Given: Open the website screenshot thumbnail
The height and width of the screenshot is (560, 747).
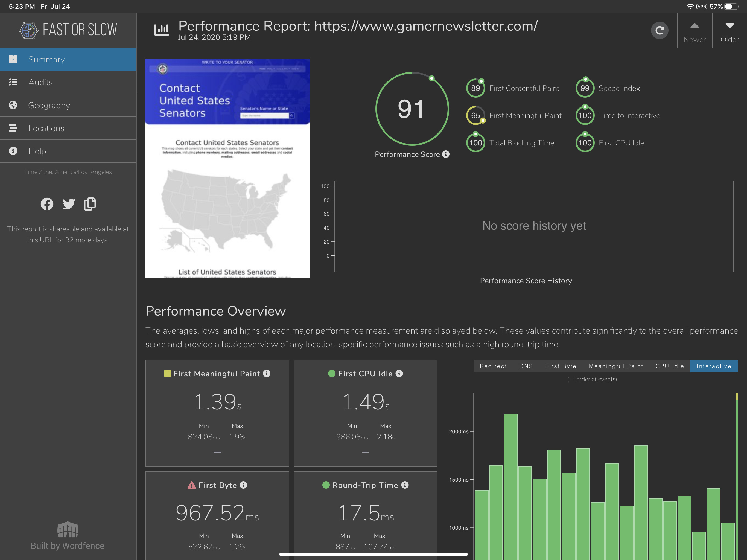Looking at the screenshot, I should click(227, 168).
